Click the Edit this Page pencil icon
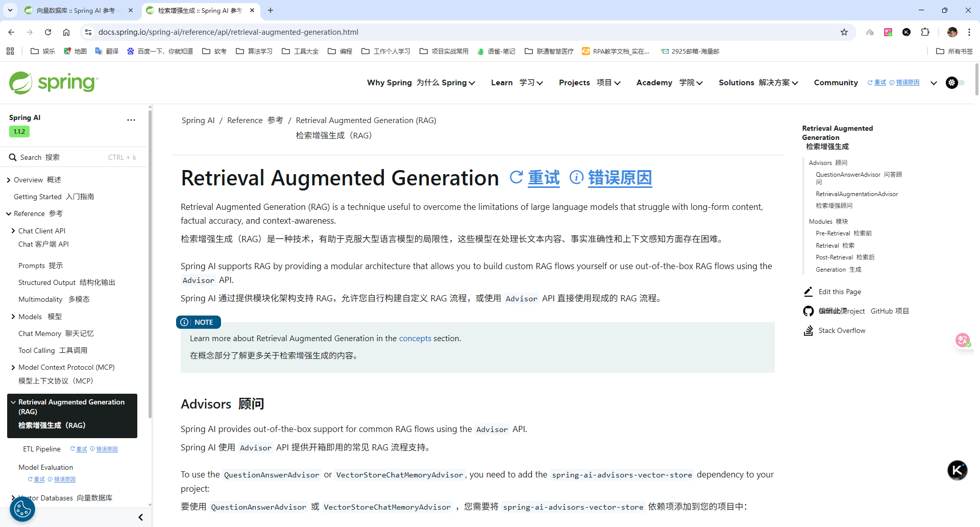This screenshot has height=527, width=980. click(x=808, y=291)
